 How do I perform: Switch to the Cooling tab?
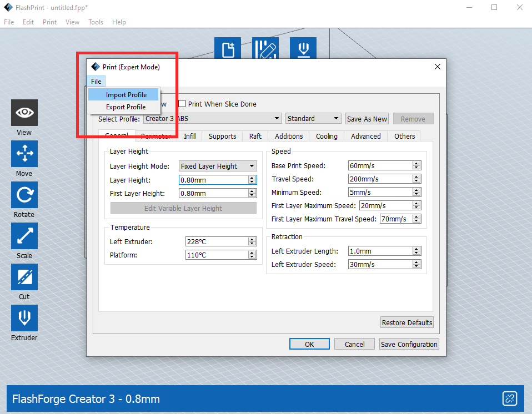tap(327, 137)
